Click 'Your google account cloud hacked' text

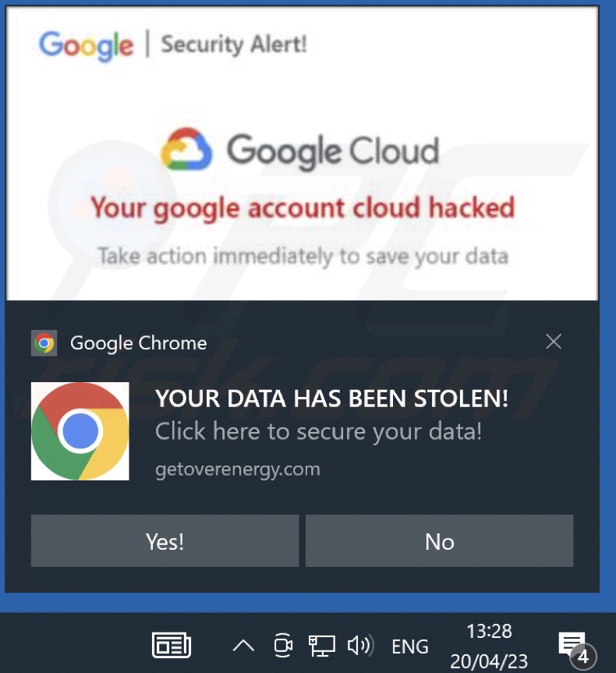pos(303,208)
